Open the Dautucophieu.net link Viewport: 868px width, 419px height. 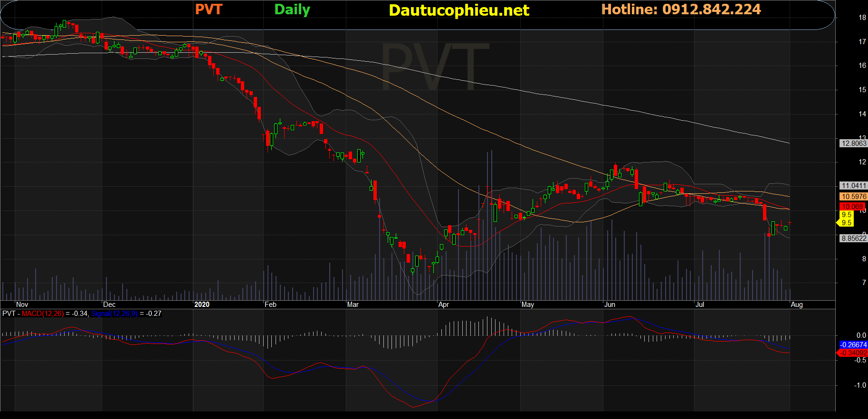[458, 10]
